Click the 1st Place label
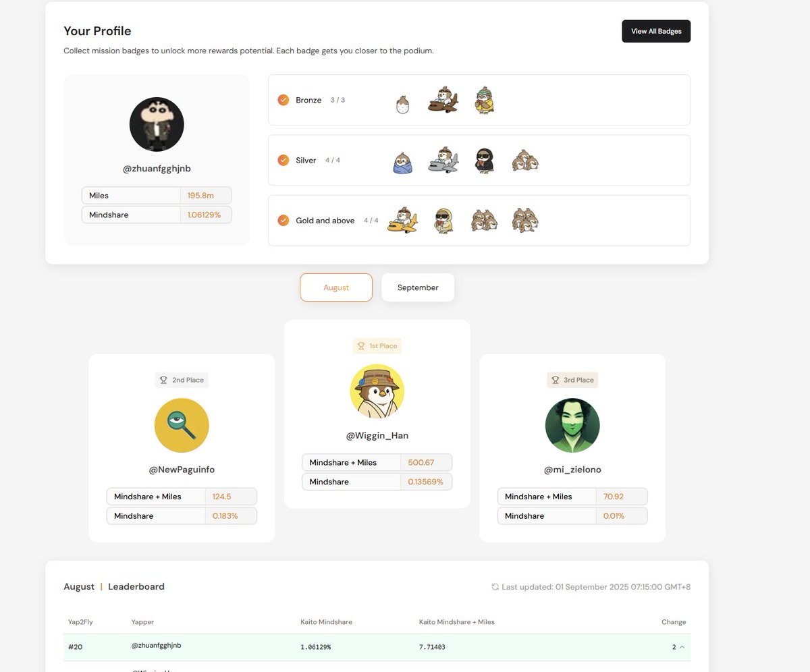This screenshot has width=810, height=672. click(383, 346)
